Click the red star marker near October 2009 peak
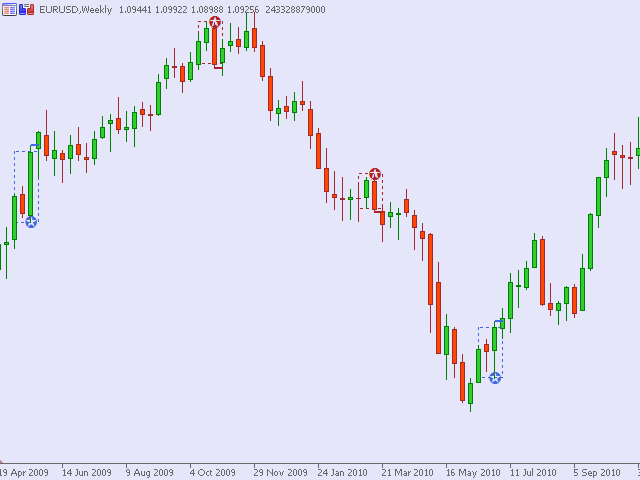The width and height of the screenshot is (640, 480). click(215, 22)
